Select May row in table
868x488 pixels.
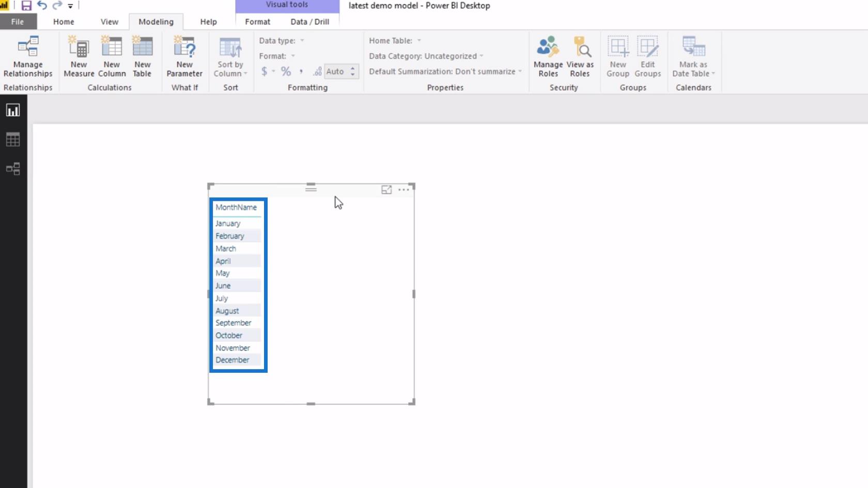click(x=238, y=273)
